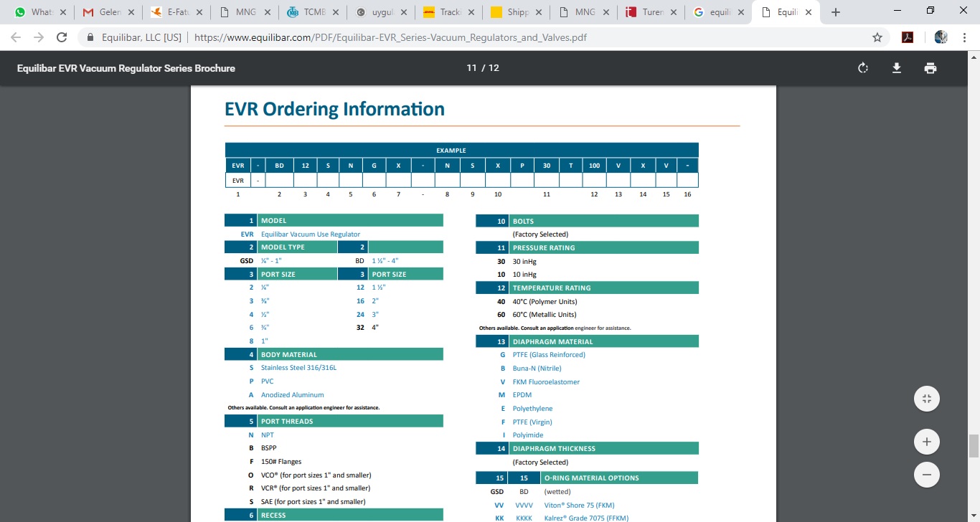Click Viton Shore 75 (FKM) text
This screenshot has width=980, height=522.
coord(579,506)
